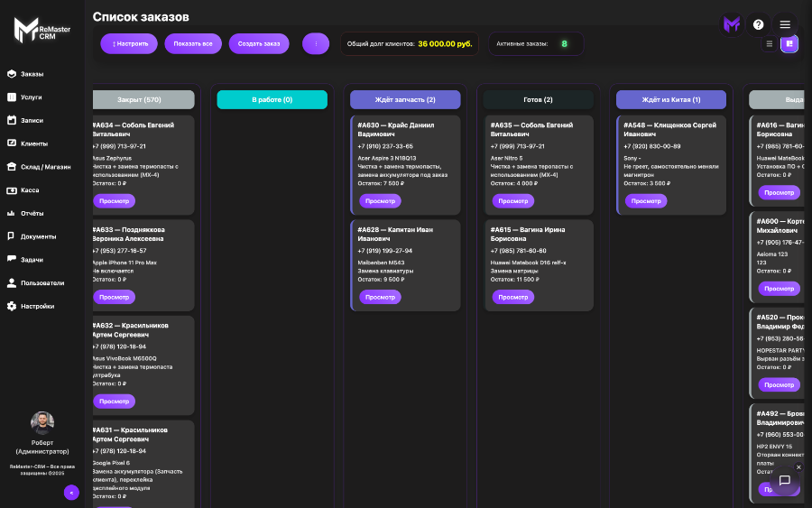The image size is (812, 508).
Task: Collapse the sidebar with arrow button
Action: 71,493
